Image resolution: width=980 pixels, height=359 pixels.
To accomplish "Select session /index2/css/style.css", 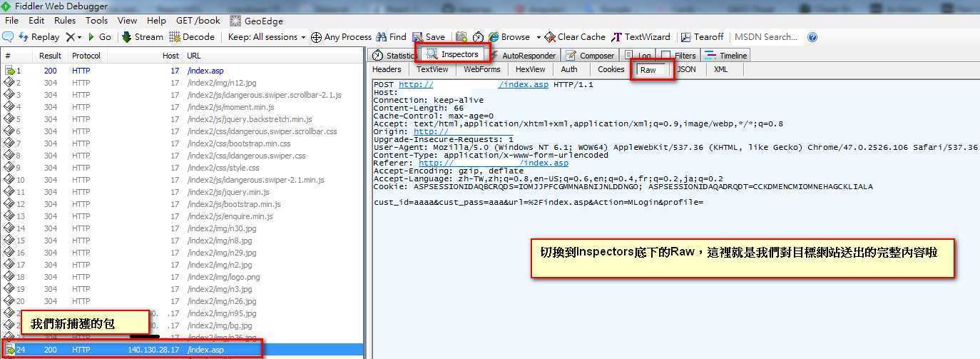I will point(183,168).
